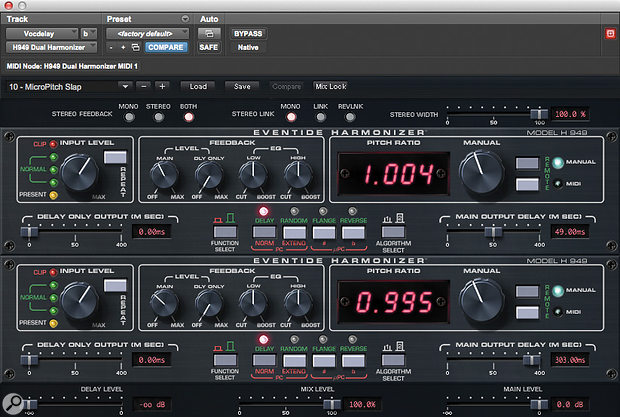620x417 pixels.
Task: Set stereo feedback to BOTH
Action: (189, 117)
